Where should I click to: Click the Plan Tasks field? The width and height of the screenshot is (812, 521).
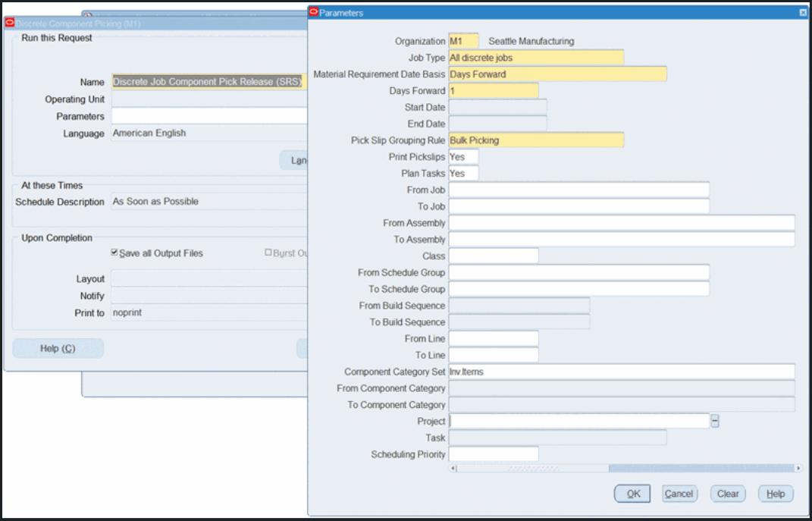pyautogui.click(x=463, y=173)
